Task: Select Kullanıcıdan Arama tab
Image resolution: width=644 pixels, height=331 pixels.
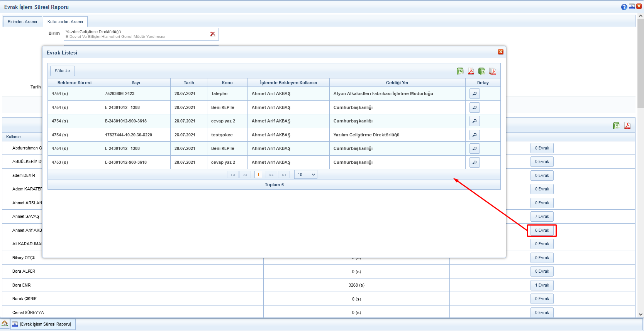Action: (65, 22)
